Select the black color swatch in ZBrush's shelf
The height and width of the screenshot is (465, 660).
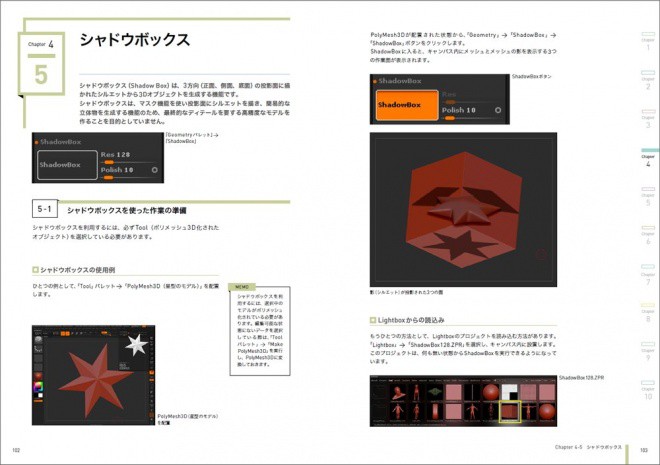tap(36, 394)
